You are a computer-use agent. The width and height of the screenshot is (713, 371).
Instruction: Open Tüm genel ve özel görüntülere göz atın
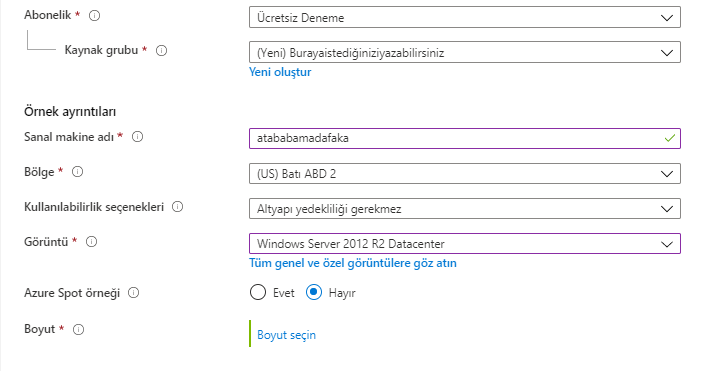(x=353, y=263)
